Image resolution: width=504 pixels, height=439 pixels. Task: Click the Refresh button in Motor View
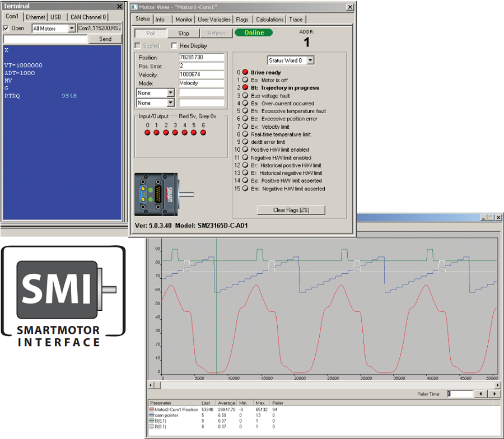(216, 34)
